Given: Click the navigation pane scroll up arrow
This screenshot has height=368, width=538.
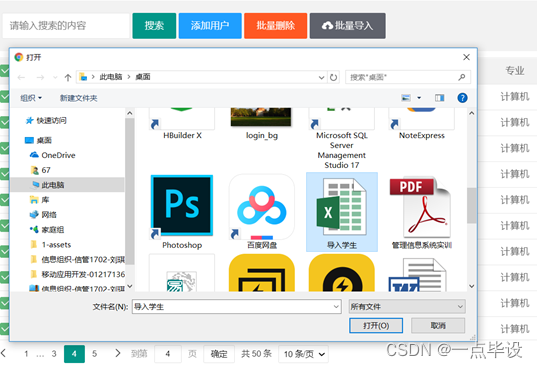Looking at the screenshot, I should tap(129, 113).
